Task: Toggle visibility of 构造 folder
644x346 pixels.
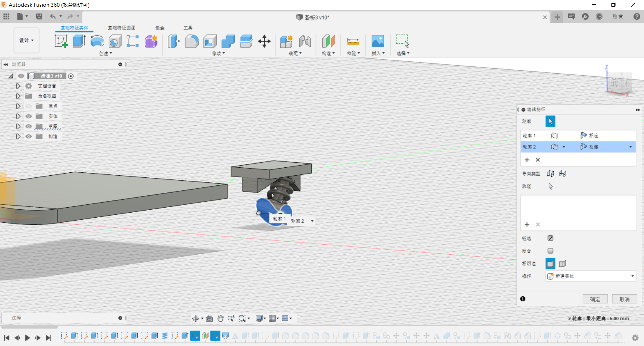Action: pos(29,136)
